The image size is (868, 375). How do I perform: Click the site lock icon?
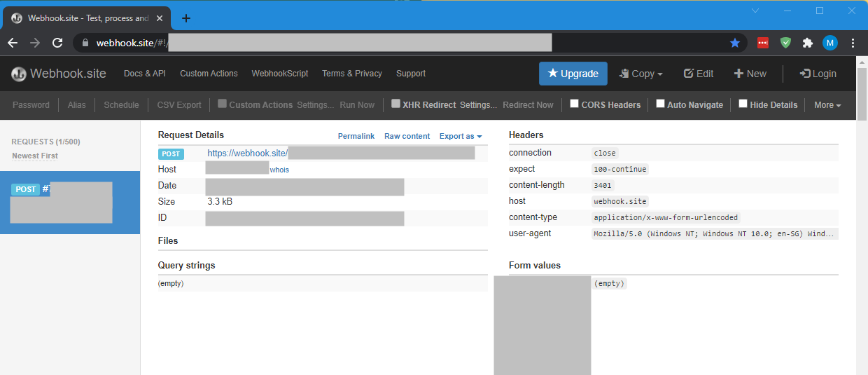pos(85,43)
